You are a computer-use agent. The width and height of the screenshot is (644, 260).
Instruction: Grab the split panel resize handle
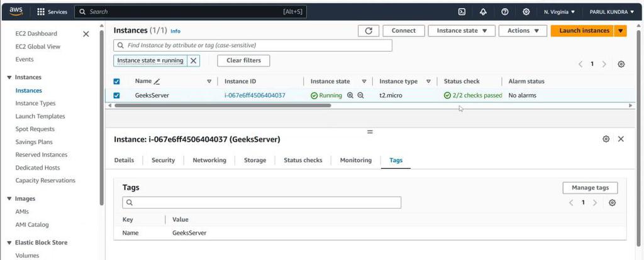click(x=370, y=132)
